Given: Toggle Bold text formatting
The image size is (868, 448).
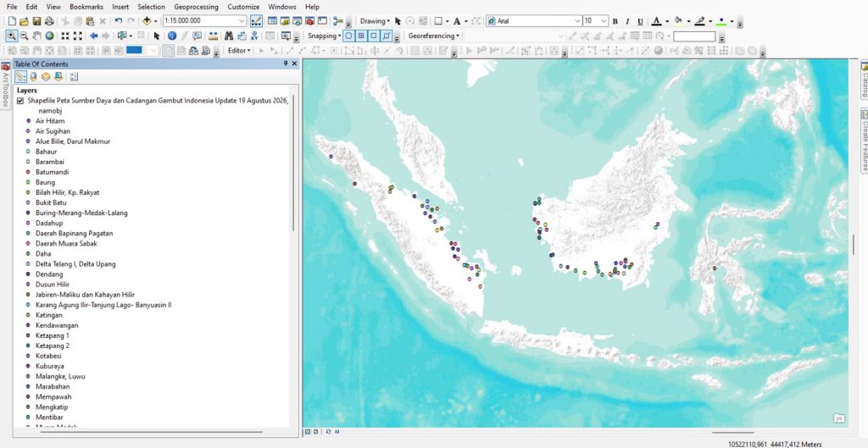Looking at the screenshot, I should pyautogui.click(x=615, y=21).
